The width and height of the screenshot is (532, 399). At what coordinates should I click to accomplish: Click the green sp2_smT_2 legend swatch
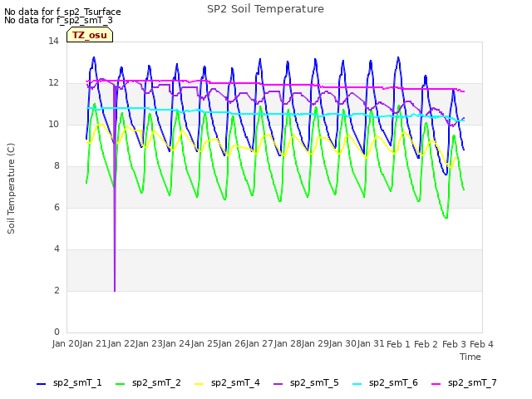(x=120, y=384)
